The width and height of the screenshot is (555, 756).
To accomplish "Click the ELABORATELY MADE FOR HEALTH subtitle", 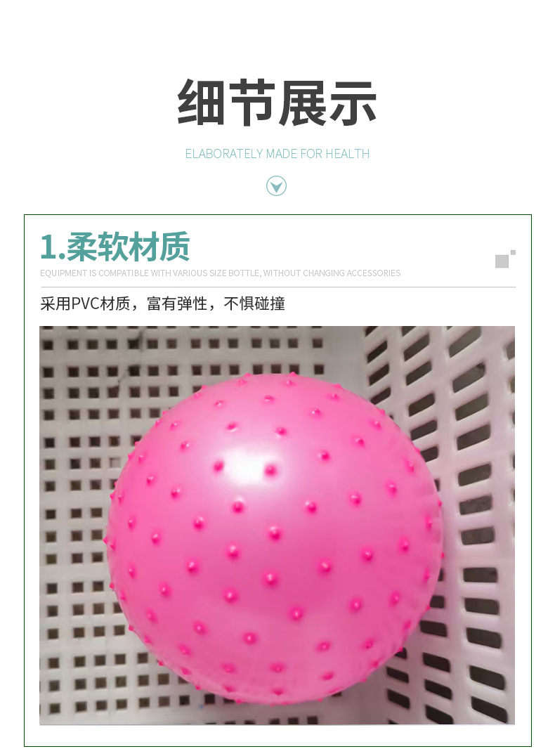I will pyautogui.click(x=277, y=154).
